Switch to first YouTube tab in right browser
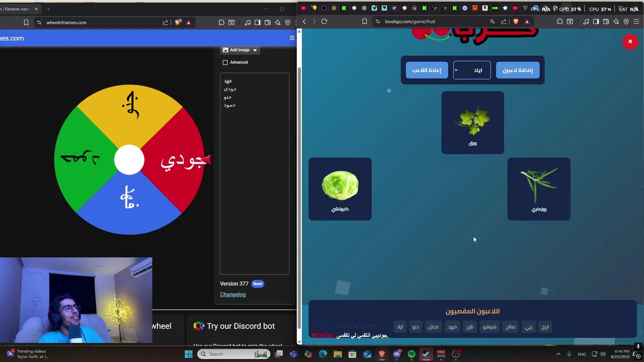The image size is (644, 362). coord(304,8)
